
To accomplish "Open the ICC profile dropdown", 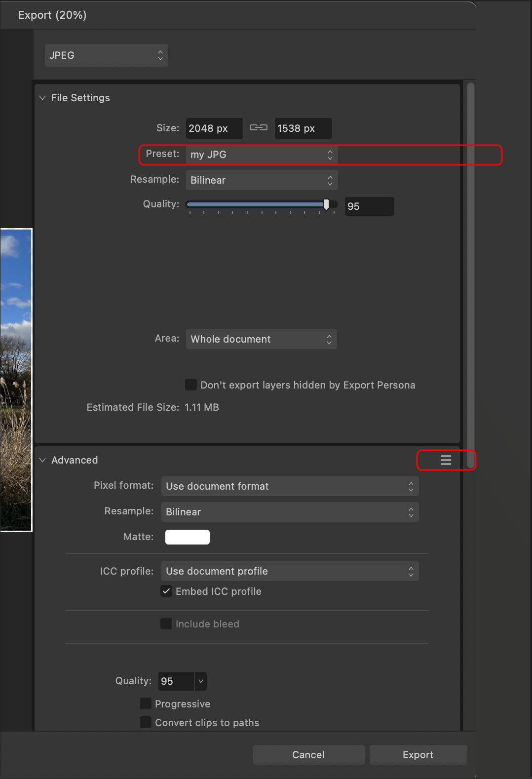I will coord(290,571).
